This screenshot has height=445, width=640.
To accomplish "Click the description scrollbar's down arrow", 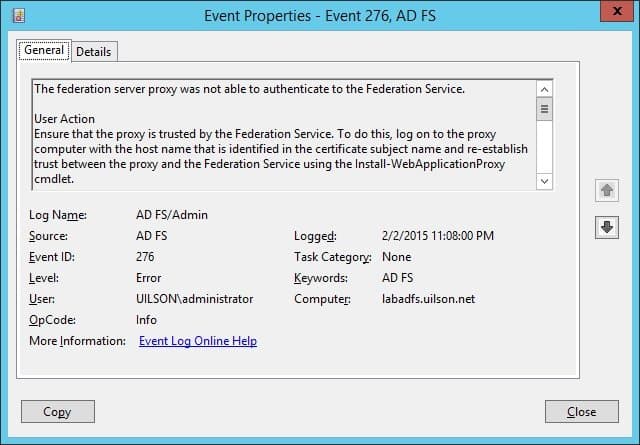I will [x=544, y=181].
